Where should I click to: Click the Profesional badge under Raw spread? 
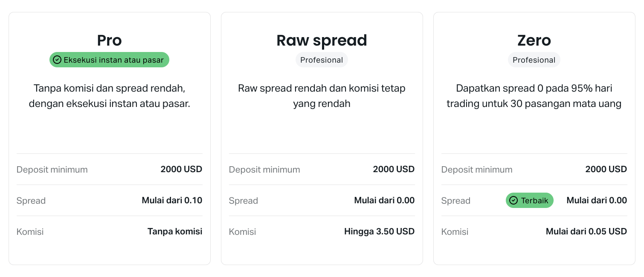(322, 60)
